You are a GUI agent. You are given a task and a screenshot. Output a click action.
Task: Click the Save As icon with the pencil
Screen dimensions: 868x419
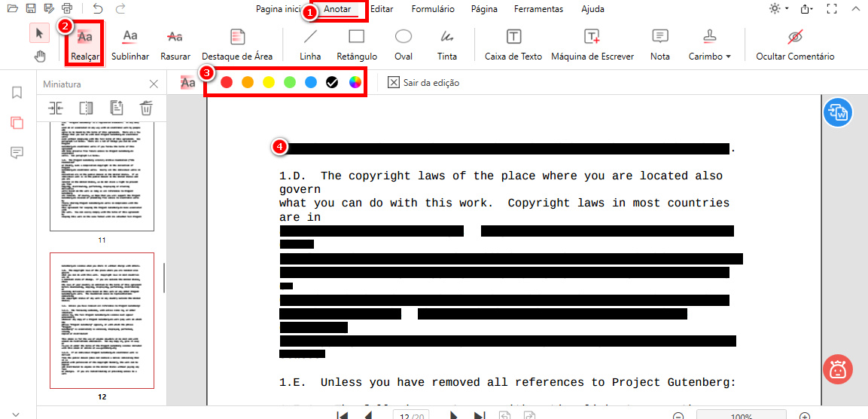coord(49,8)
